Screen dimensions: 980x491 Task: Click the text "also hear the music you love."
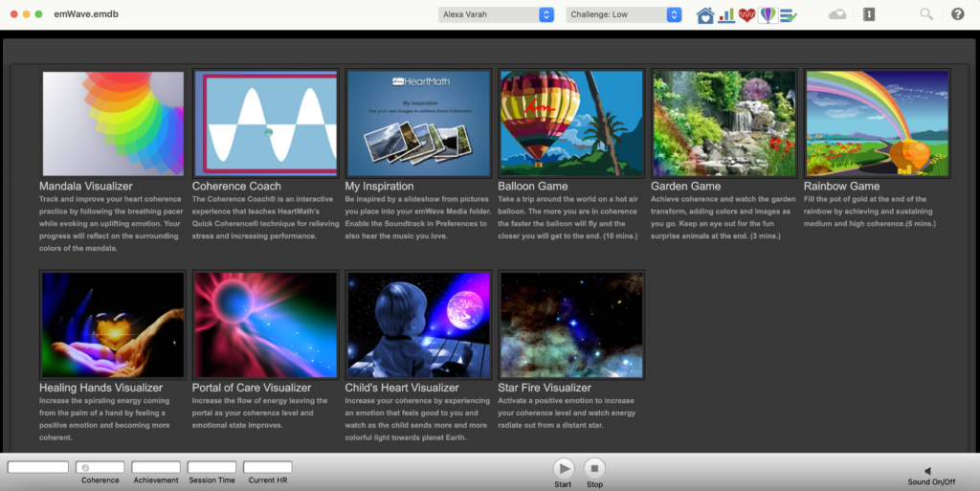pyautogui.click(x=395, y=236)
